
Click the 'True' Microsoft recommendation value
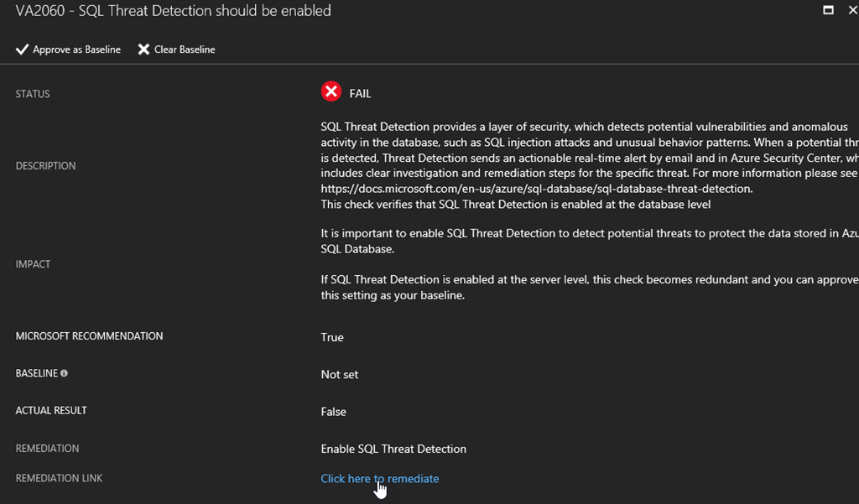(x=332, y=337)
